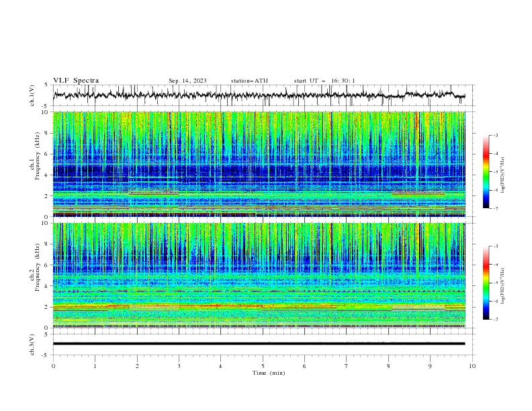
Task: Click the ch.1 spectrogram panel
Action: (x=259, y=164)
